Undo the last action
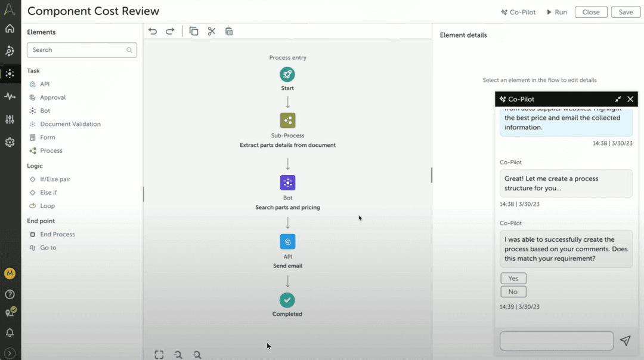 (153, 31)
